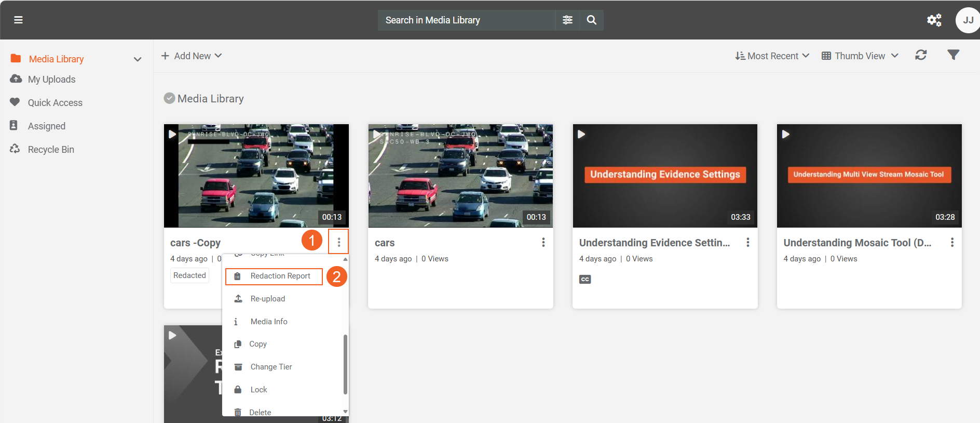The image size is (980, 423).
Task: Collapse the Media Library sidebar chevron
Action: tap(138, 59)
